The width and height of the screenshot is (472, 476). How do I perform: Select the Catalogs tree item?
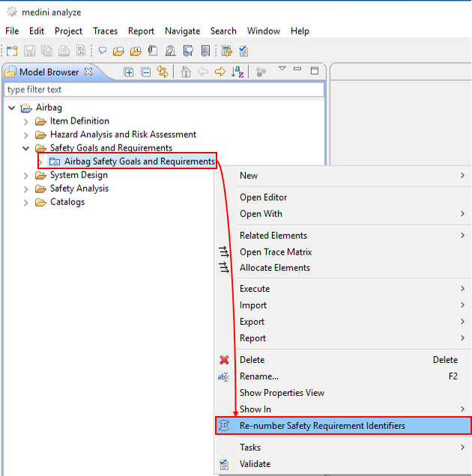pos(67,202)
